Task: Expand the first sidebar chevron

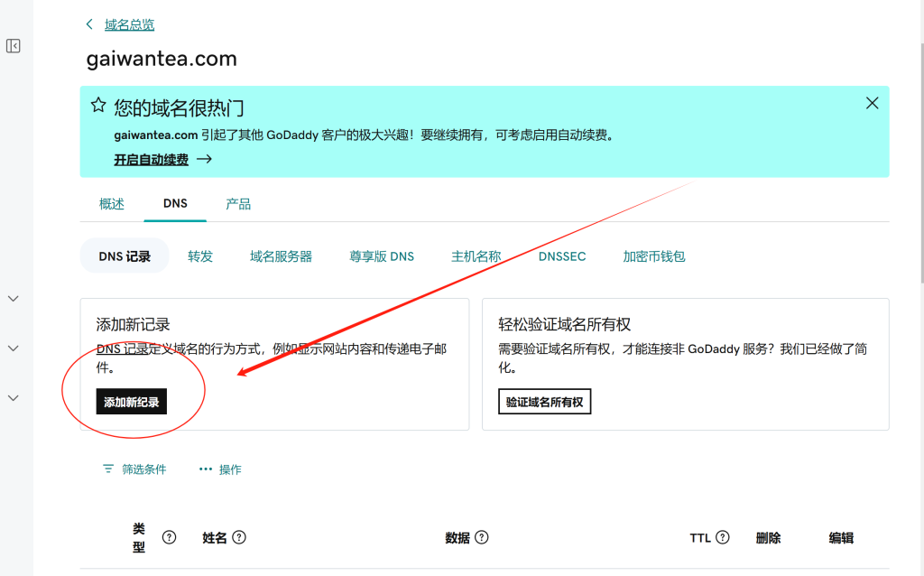Action: 13,298
